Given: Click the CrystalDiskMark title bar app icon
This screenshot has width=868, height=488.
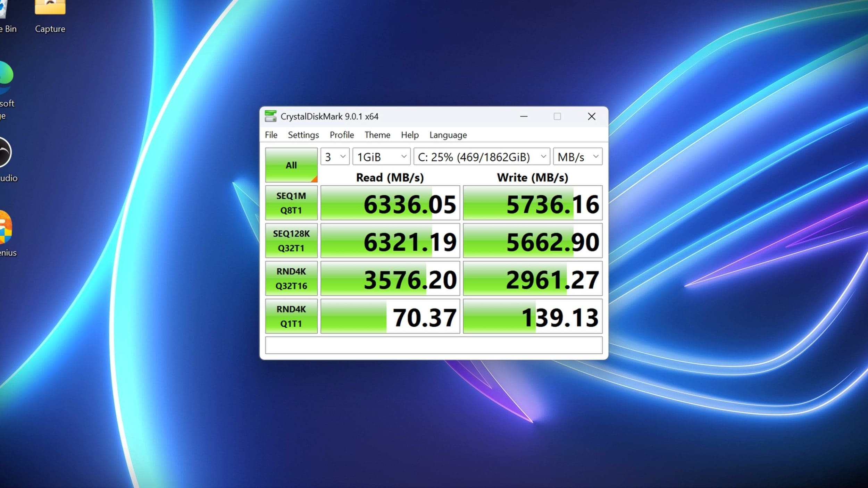Looking at the screenshot, I should coord(270,116).
